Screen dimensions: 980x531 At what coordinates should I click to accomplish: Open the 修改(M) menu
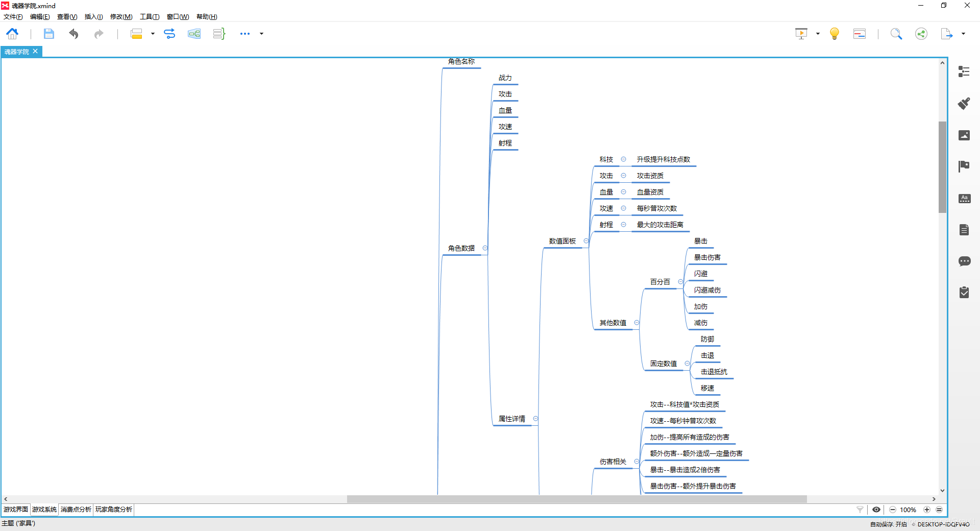coord(121,17)
